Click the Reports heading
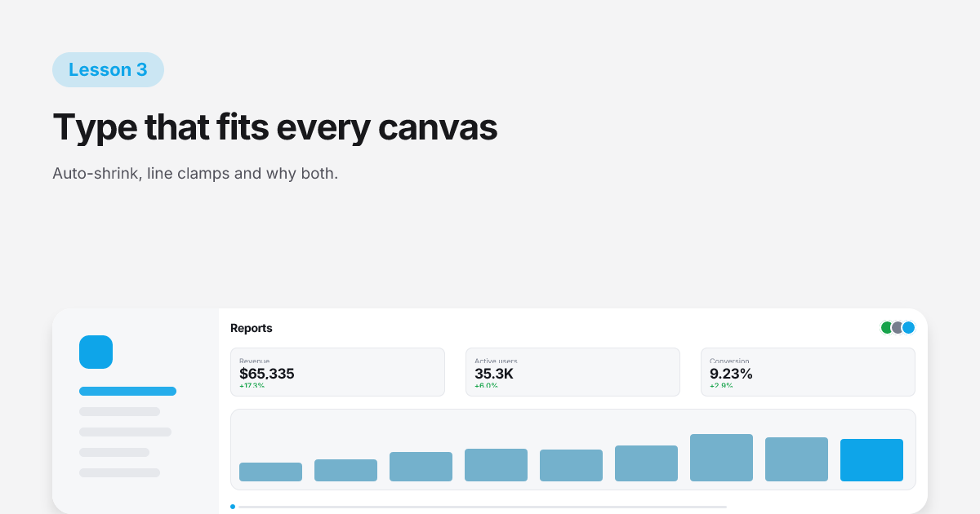Viewport: 980px width, 514px height. 252,328
